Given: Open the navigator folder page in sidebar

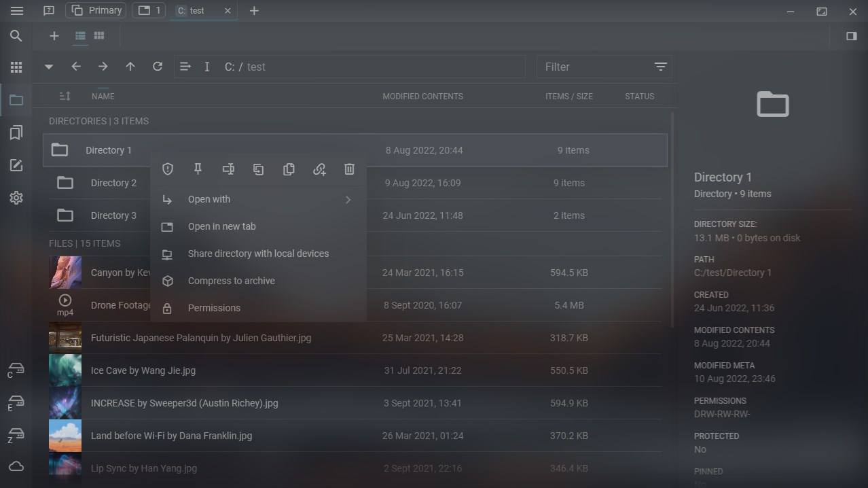Looking at the screenshot, I should (16, 100).
